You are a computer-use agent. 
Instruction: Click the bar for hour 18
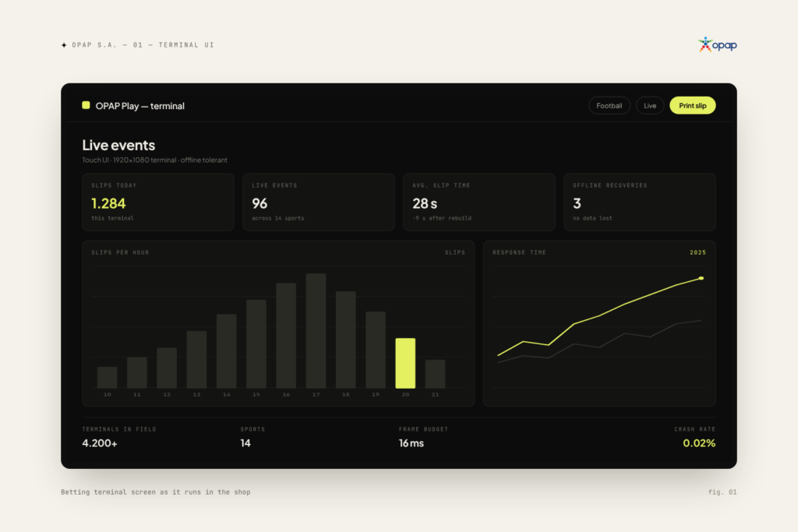(x=345, y=340)
